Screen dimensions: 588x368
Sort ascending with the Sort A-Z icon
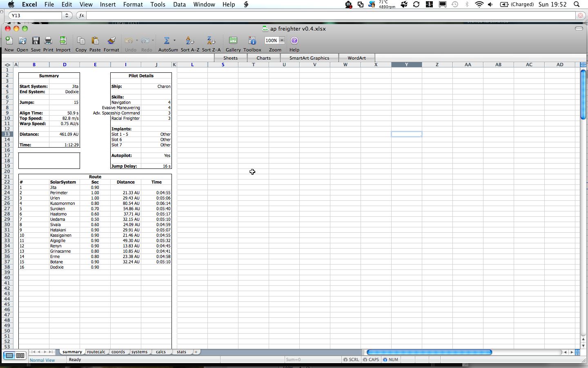[190, 40]
